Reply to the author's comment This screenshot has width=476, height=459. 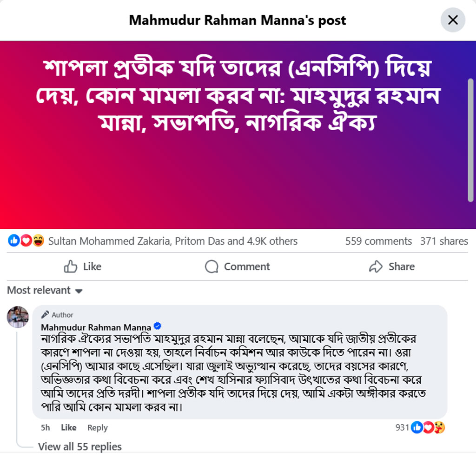[97, 427]
